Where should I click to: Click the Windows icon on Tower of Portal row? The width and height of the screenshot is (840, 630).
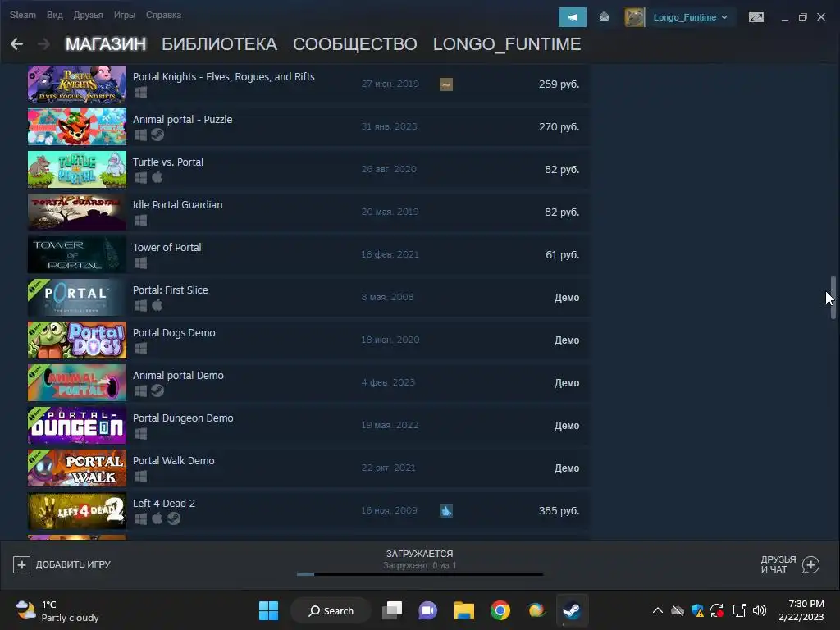coord(140,263)
